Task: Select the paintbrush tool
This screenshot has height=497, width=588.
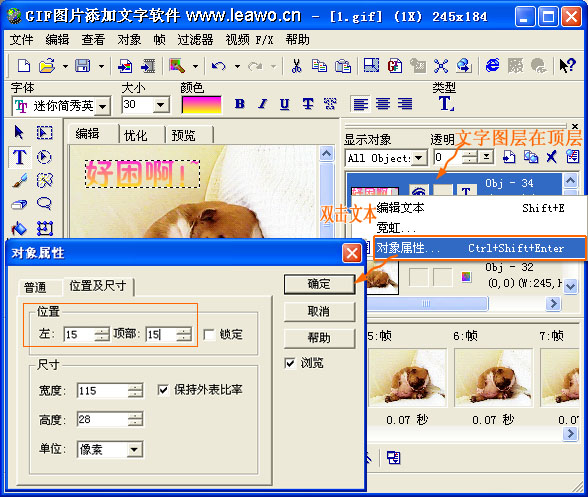Action: pyautogui.click(x=20, y=181)
